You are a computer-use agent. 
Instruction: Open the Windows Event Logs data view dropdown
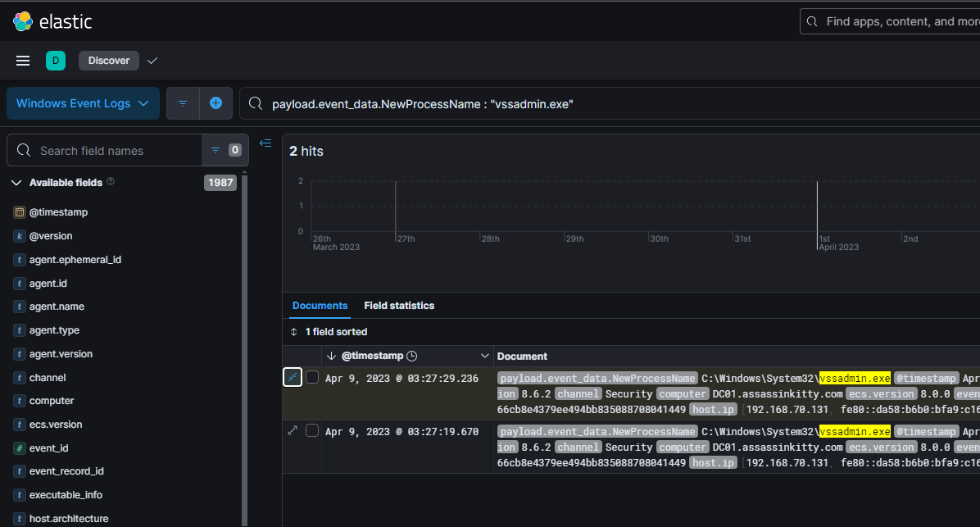pyautogui.click(x=83, y=103)
